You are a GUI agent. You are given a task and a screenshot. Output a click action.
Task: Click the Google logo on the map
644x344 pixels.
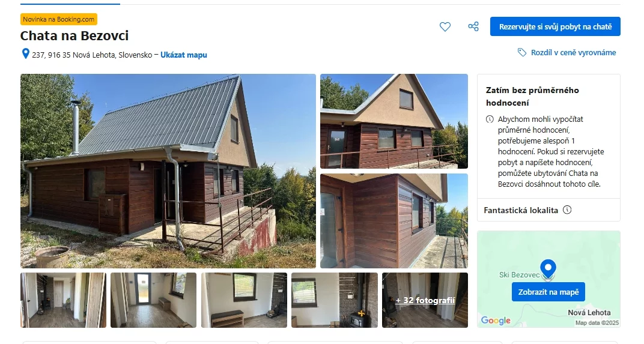coord(496,320)
